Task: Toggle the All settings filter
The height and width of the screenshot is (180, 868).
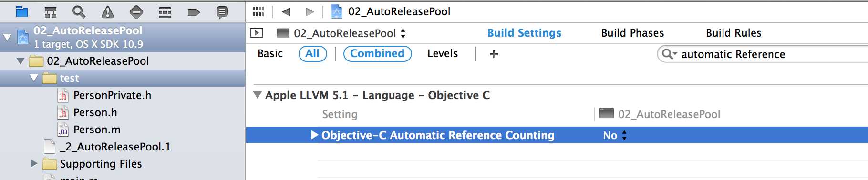Action: (313, 53)
